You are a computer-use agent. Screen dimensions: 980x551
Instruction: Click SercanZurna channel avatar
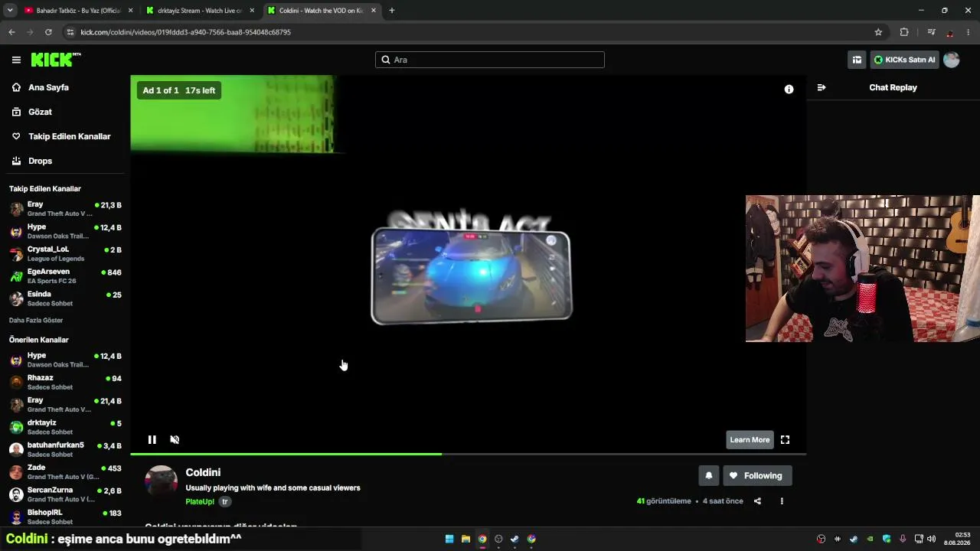pos(16,494)
